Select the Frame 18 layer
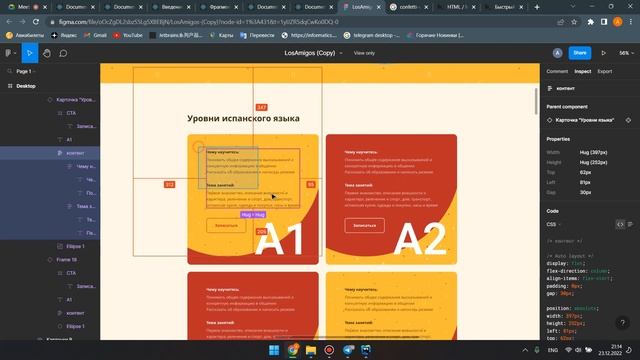 click(x=67, y=260)
